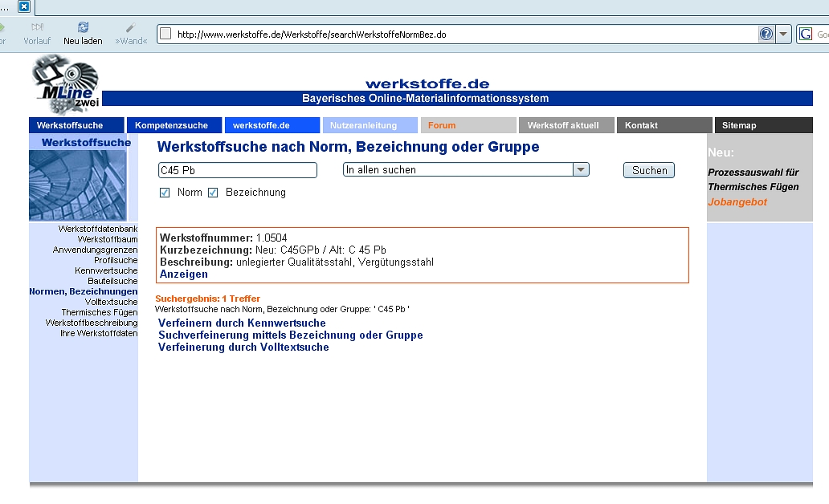This screenshot has height=504, width=829.
Task: Click the Vorlauf fast-forward icon
Action: pyautogui.click(x=37, y=27)
